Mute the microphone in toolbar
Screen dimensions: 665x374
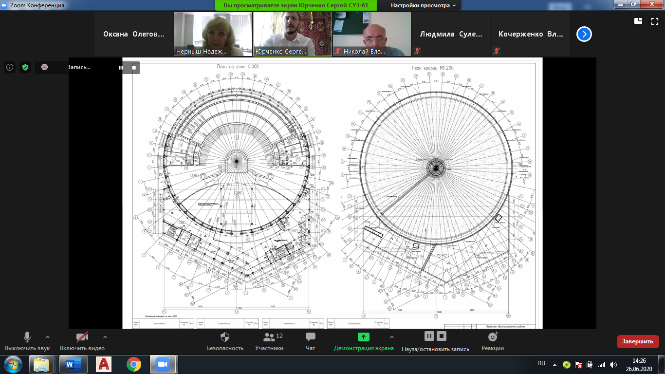(x=27, y=337)
